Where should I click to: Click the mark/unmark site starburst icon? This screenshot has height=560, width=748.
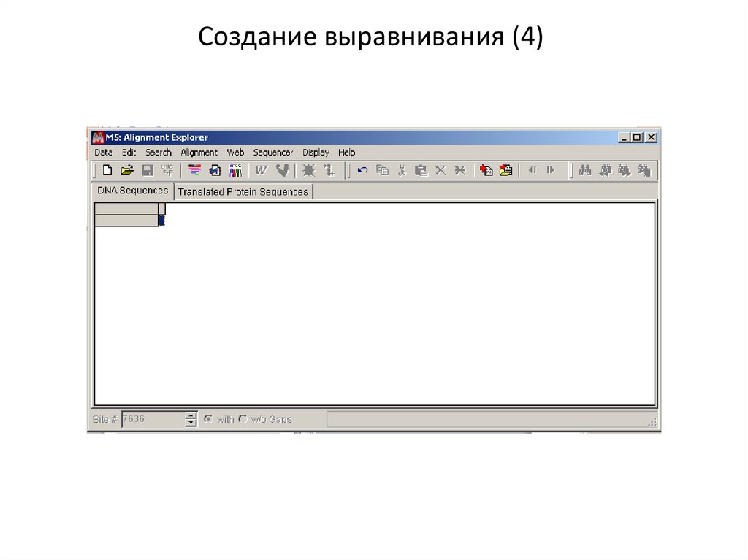[x=309, y=170]
